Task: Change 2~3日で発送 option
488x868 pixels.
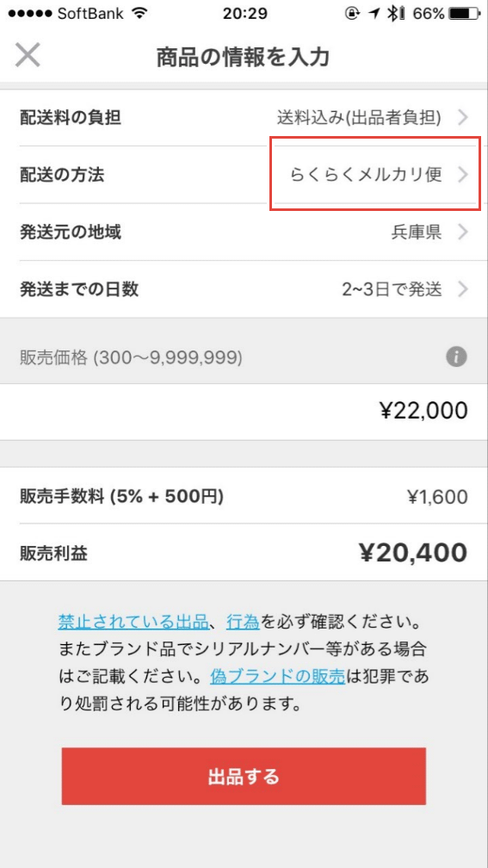Action: pyautogui.click(x=392, y=289)
